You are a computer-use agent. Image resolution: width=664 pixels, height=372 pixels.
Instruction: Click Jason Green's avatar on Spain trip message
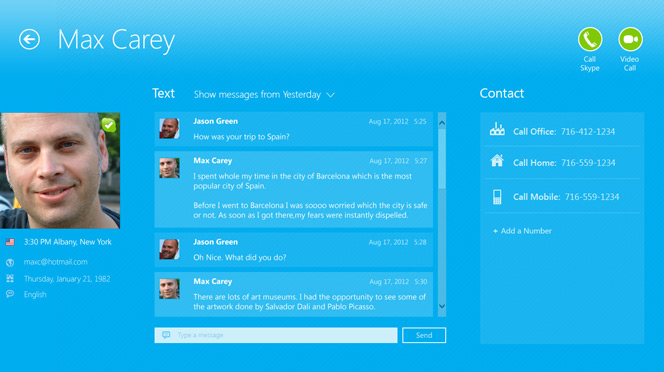point(169,128)
